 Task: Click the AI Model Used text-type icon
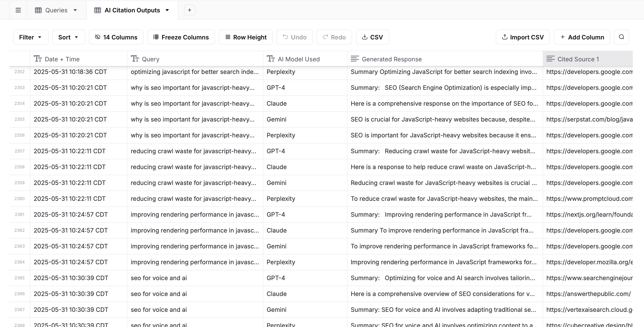[271, 59]
